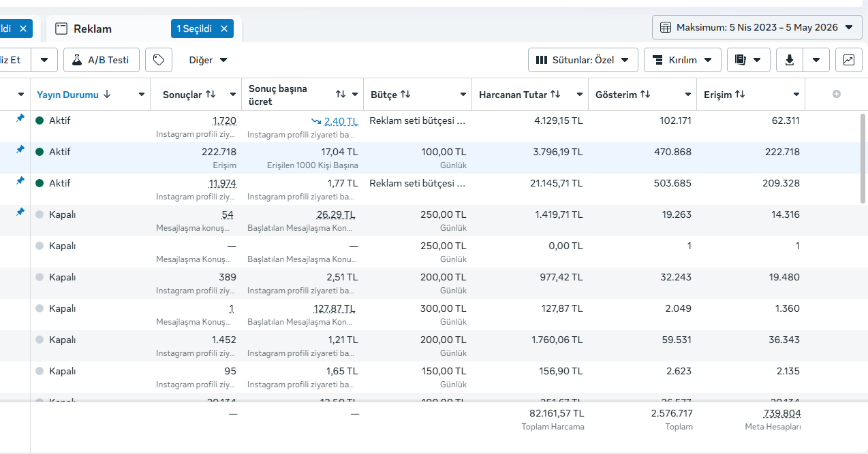Screen dimensions: 868x454
Task: Open the Yayın Durumu column options arrow
Action: point(142,95)
